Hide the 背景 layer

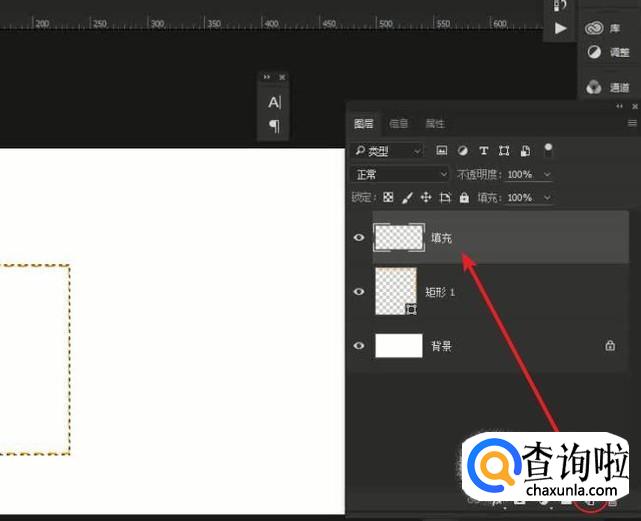pyautogui.click(x=360, y=346)
